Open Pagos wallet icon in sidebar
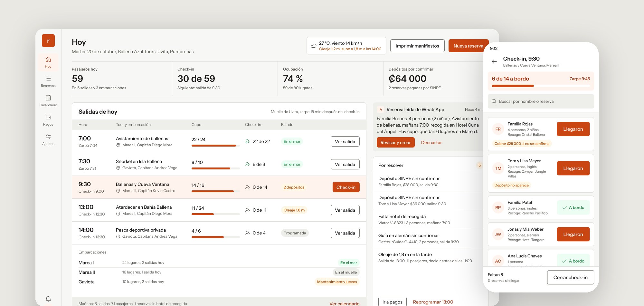 click(x=48, y=117)
